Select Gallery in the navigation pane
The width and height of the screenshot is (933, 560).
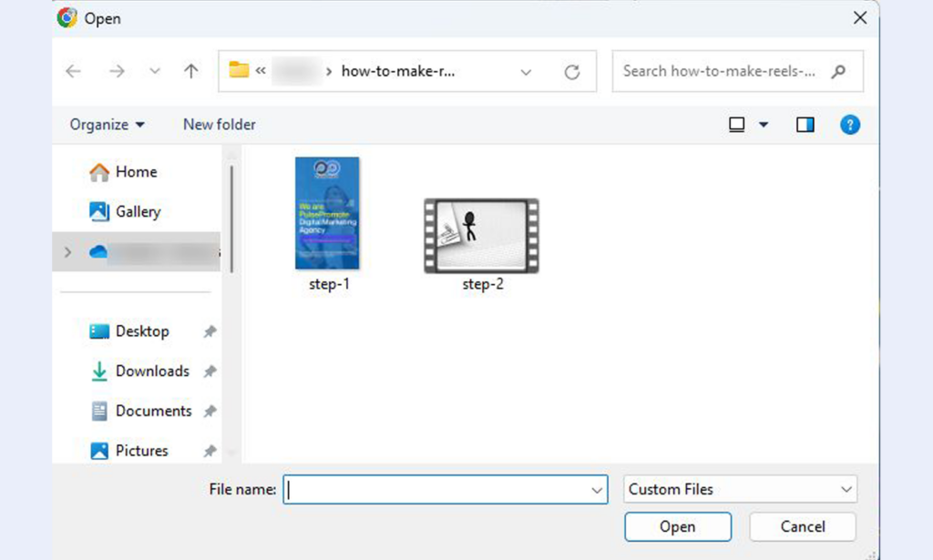[138, 211]
